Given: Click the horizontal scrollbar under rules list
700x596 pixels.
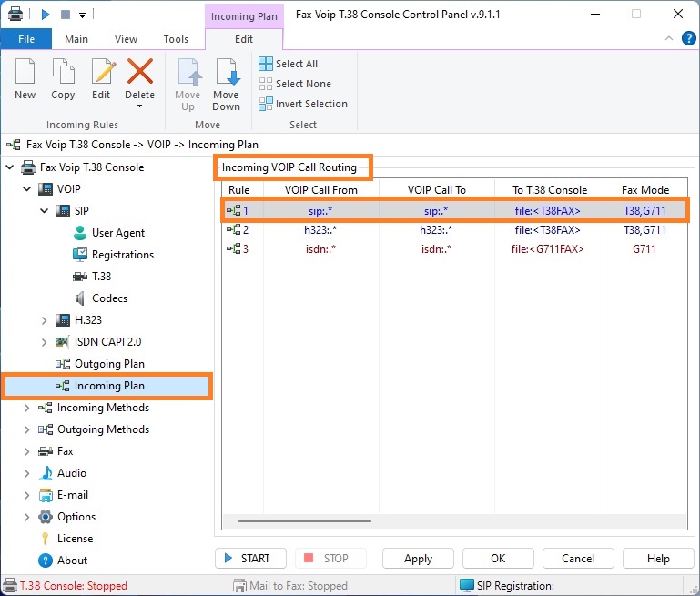Looking at the screenshot, I should [x=305, y=520].
